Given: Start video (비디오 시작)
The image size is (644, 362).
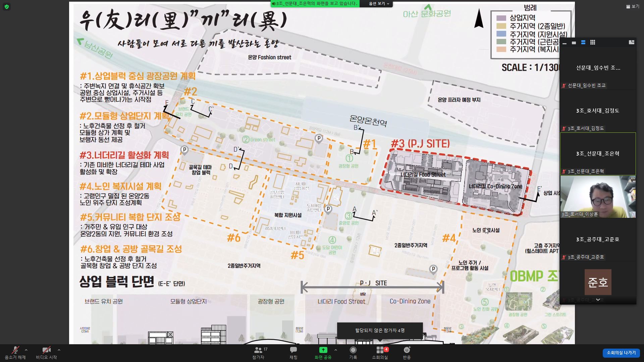Looking at the screenshot, I should coord(46,353).
